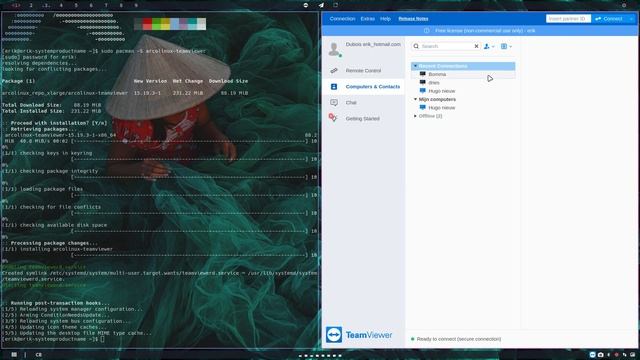Open the Release Notes link

[413, 19]
